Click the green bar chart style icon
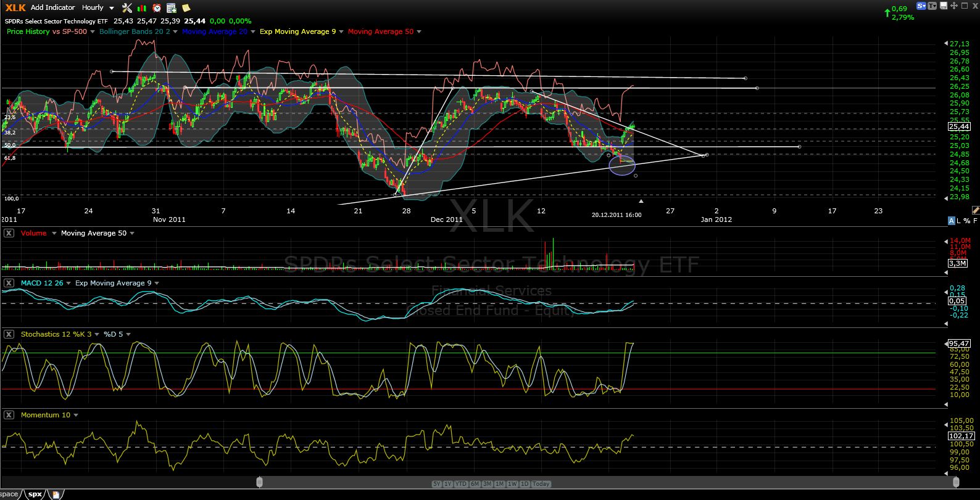This screenshot has width=980, height=500. pos(142,7)
